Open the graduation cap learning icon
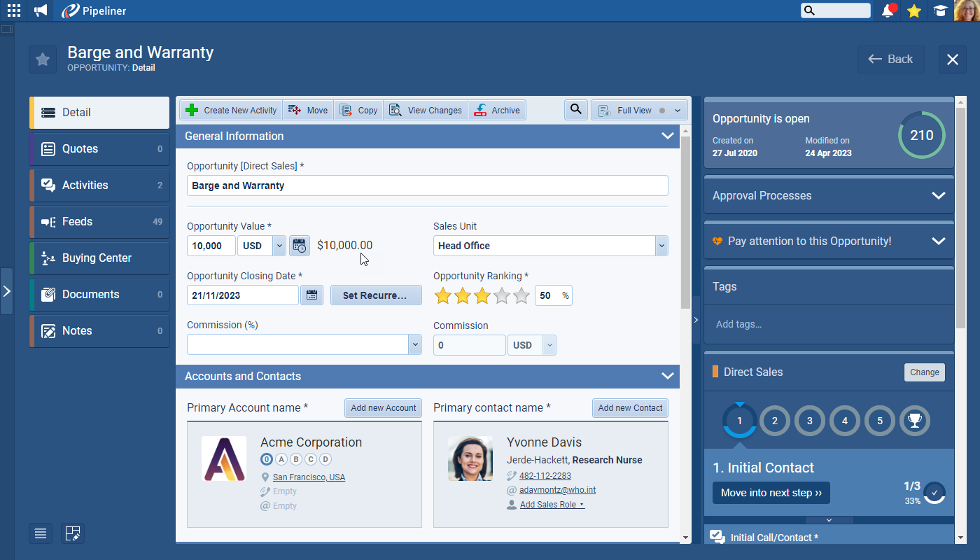Viewport: 980px width, 560px height. (940, 10)
